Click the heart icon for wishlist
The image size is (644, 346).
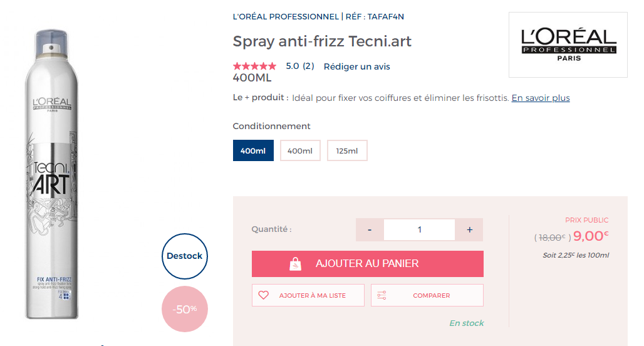tap(263, 295)
